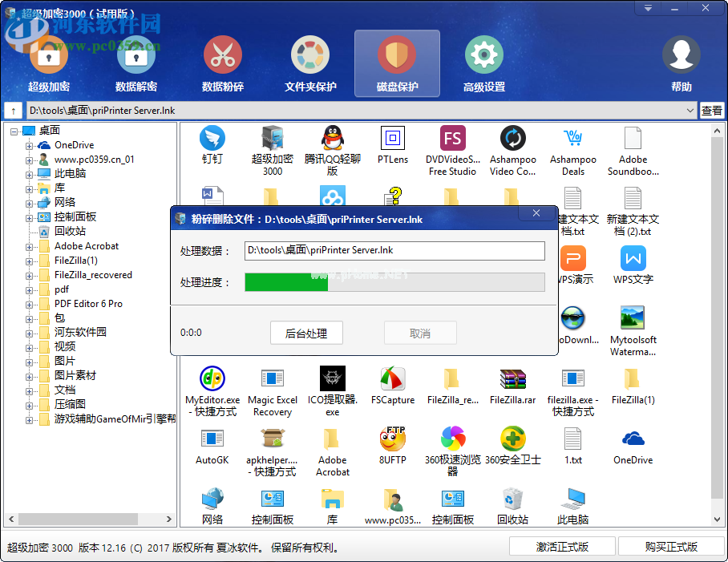Click the green shredding progress bar
This screenshot has width=728, height=562.
pos(286,282)
